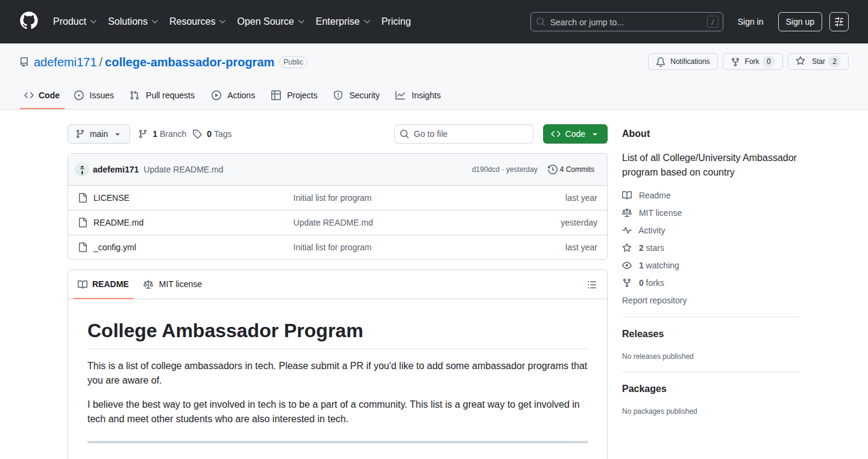Open commit hash d190dcd
The image size is (868, 459).
click(486, 169)
